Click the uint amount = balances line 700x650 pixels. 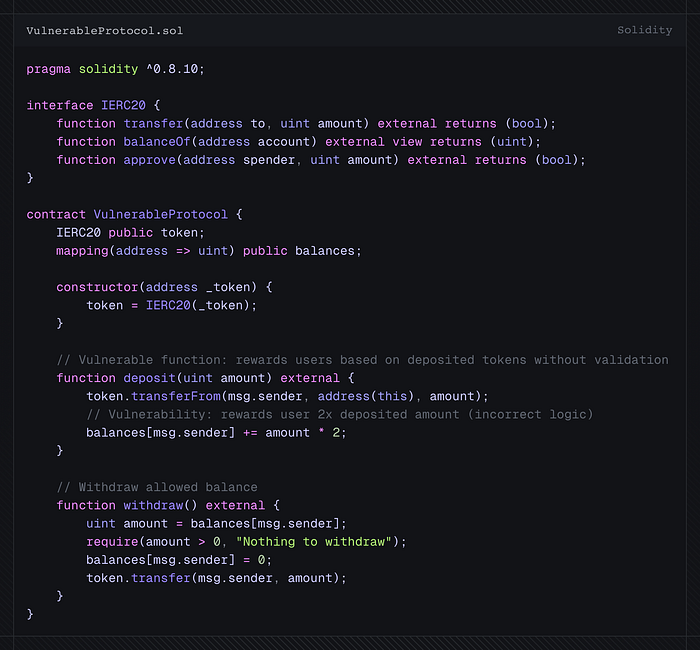216,524
